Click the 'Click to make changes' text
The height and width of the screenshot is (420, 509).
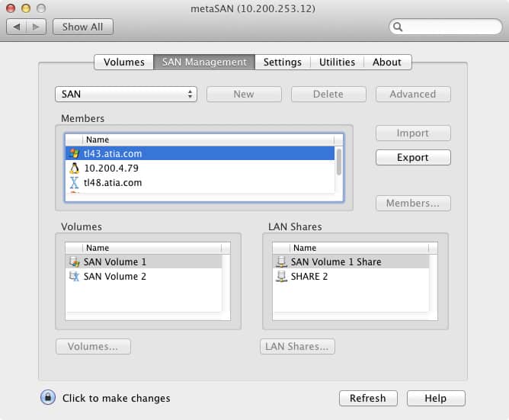117,398
